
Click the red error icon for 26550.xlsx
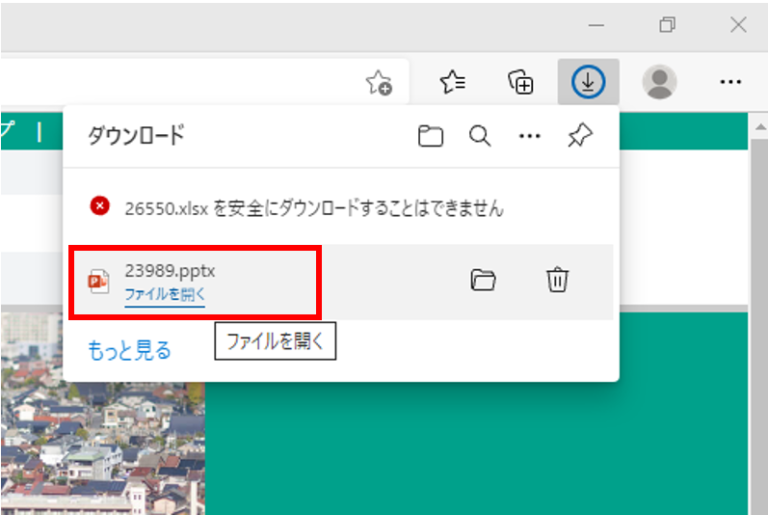pos(100,206)
